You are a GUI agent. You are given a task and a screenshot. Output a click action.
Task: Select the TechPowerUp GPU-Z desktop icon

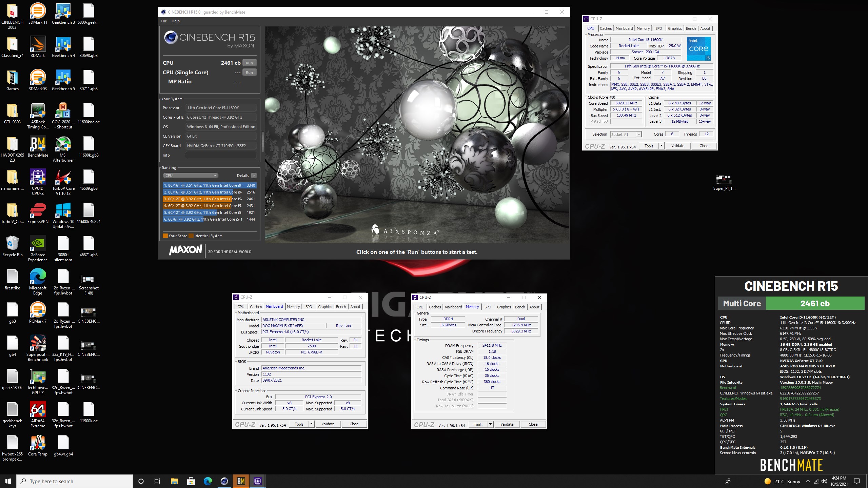click(38, 382)
